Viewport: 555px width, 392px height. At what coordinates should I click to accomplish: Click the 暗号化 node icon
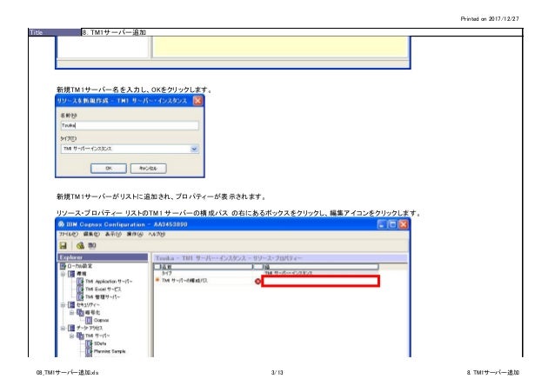80,312
